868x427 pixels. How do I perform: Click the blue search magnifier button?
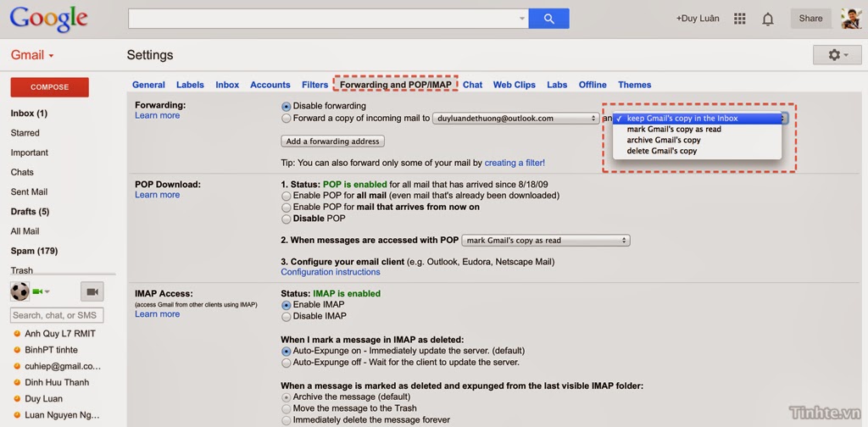point(548,19)
